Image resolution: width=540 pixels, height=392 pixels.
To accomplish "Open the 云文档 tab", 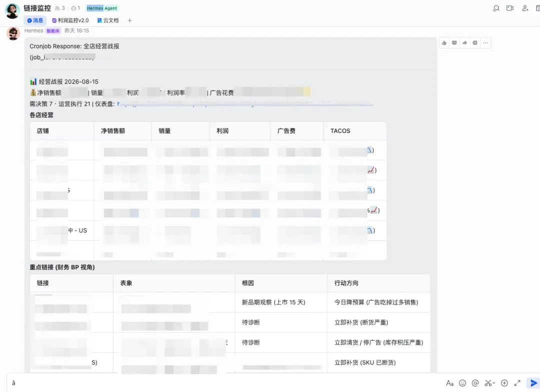I will point(108,20).
